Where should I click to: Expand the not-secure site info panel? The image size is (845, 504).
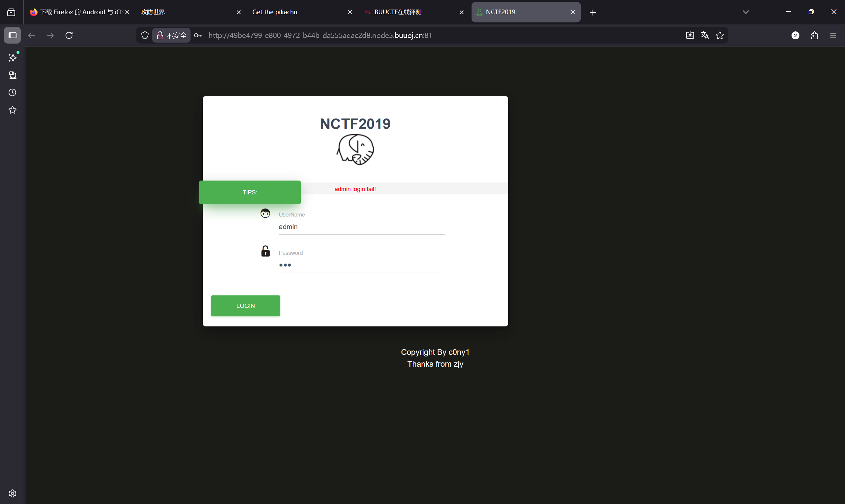(172, 35)
